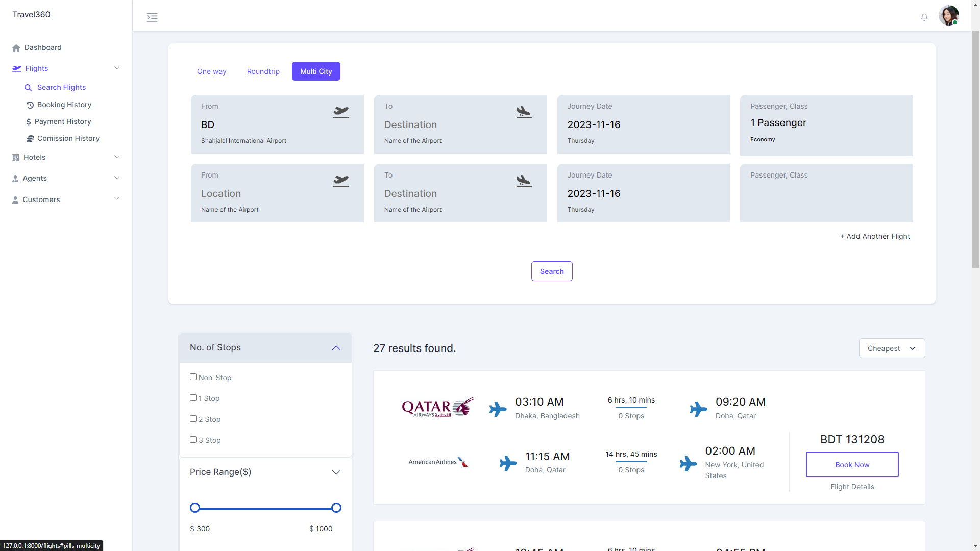980x551 pixels.
Task: Switch to the Roundtrip tab
Action: 263,71
